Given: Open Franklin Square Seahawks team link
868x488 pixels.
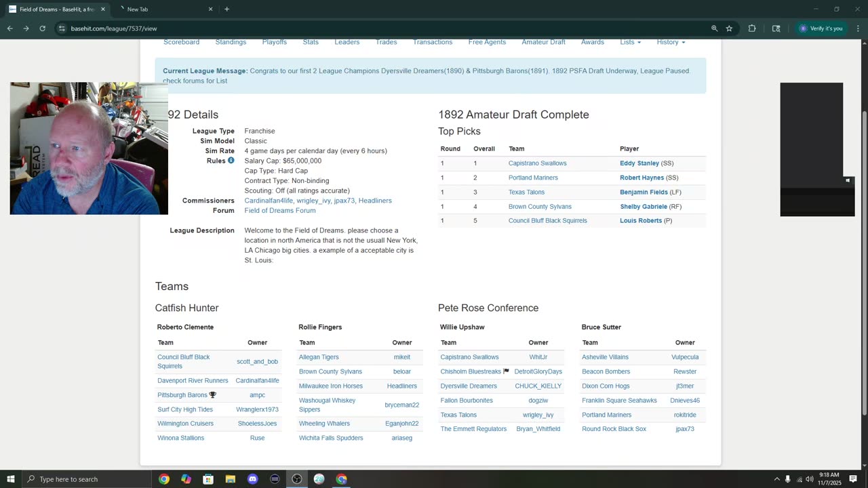Looking at the screenshot, I should 619,401.
